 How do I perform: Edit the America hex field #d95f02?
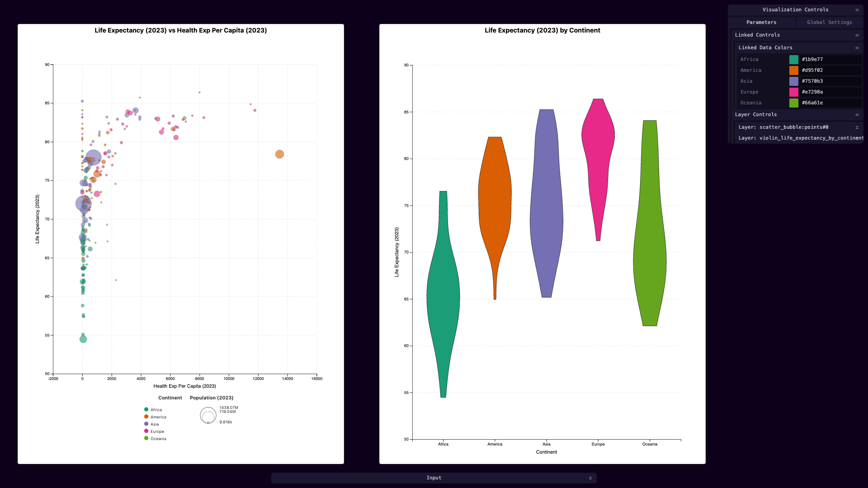click(830, 70)
